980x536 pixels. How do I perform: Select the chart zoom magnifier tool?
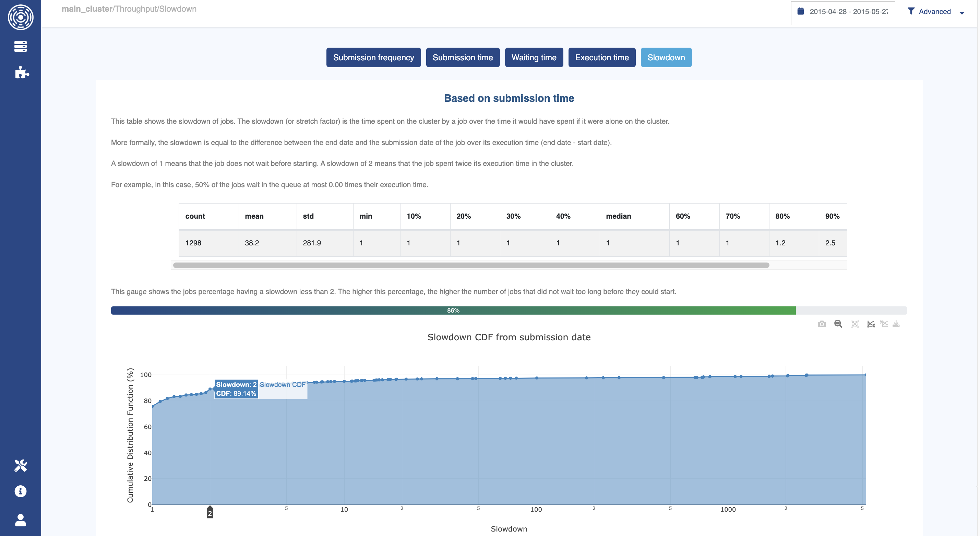838,324
